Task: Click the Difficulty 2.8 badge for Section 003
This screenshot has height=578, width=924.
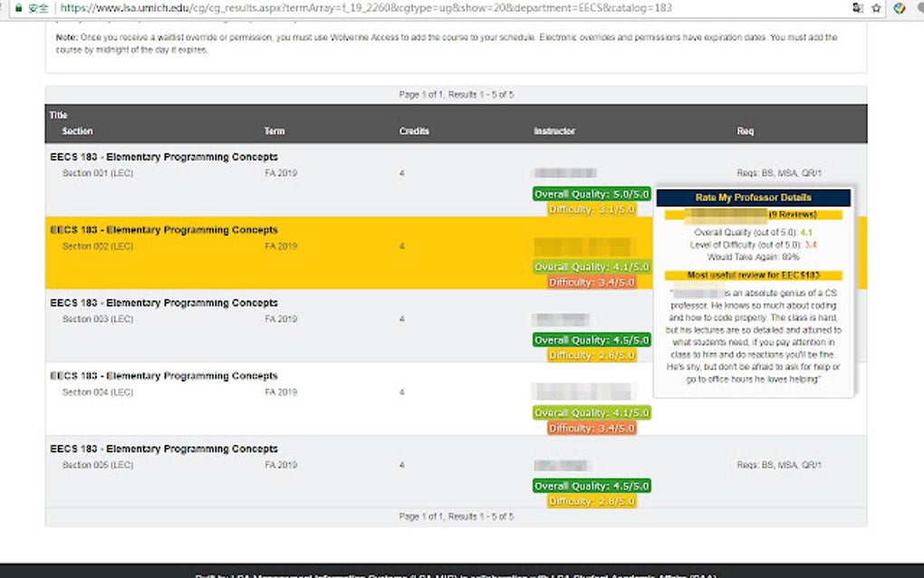Action: (x=592, y=354)
